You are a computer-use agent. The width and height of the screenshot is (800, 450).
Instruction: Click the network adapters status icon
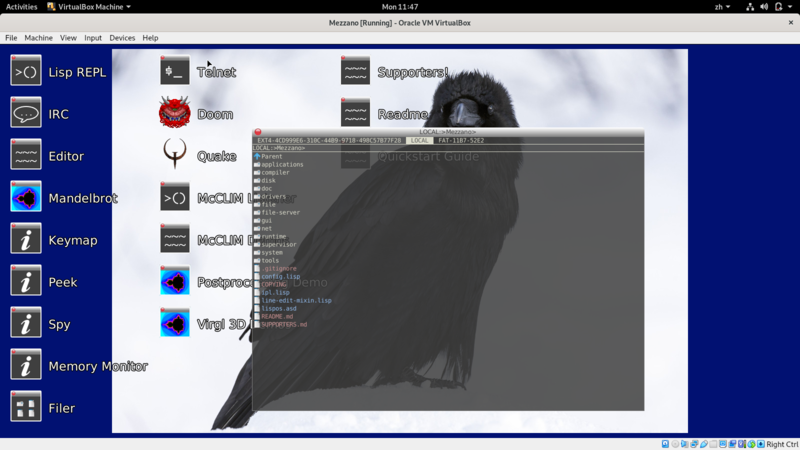[x=694, y=444]
